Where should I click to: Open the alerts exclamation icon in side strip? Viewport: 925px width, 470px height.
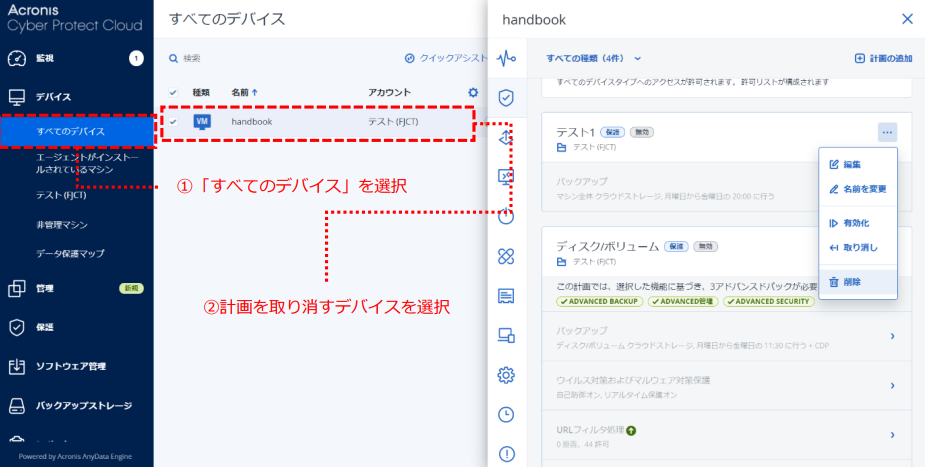(506, 454)
